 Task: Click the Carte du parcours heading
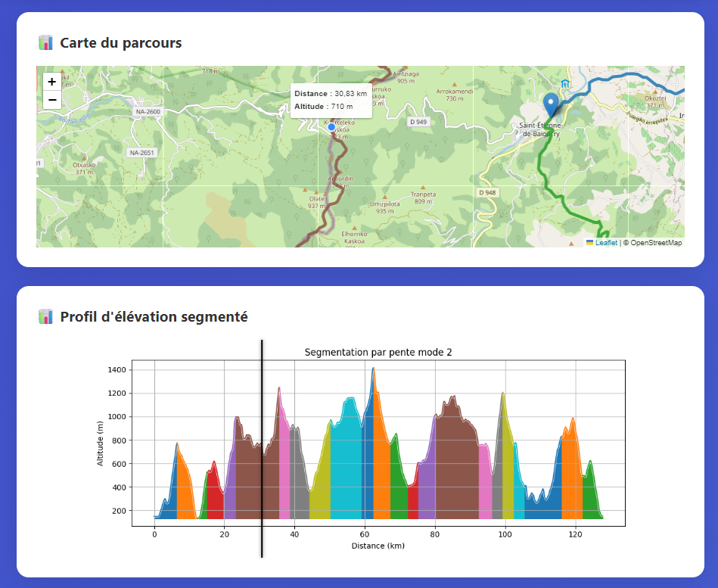coord(121,42)
